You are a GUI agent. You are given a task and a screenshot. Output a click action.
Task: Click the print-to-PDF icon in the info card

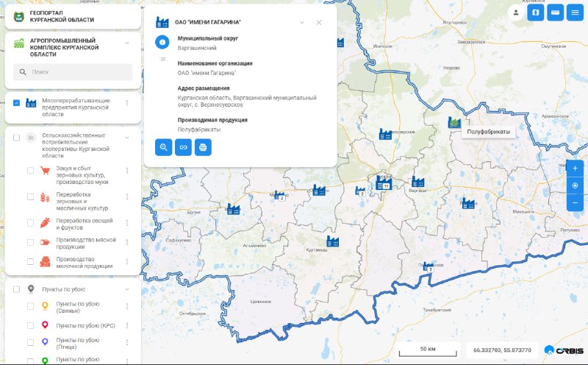(203, 147)
